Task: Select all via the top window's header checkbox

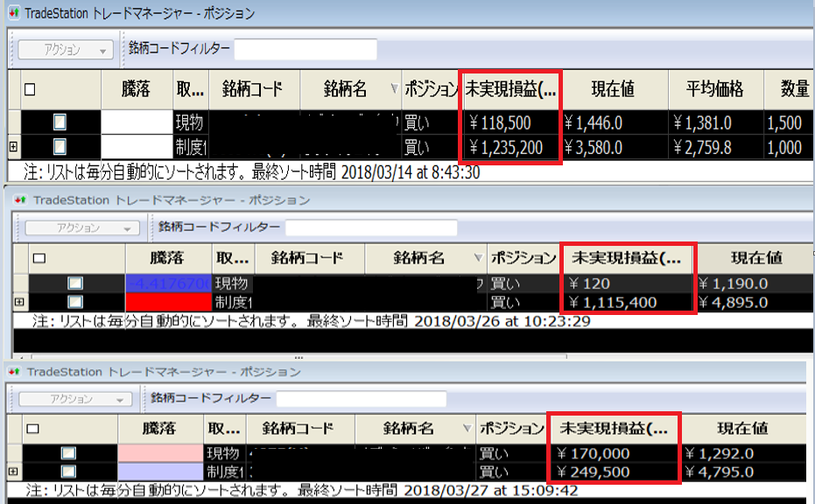Action: 30,88
